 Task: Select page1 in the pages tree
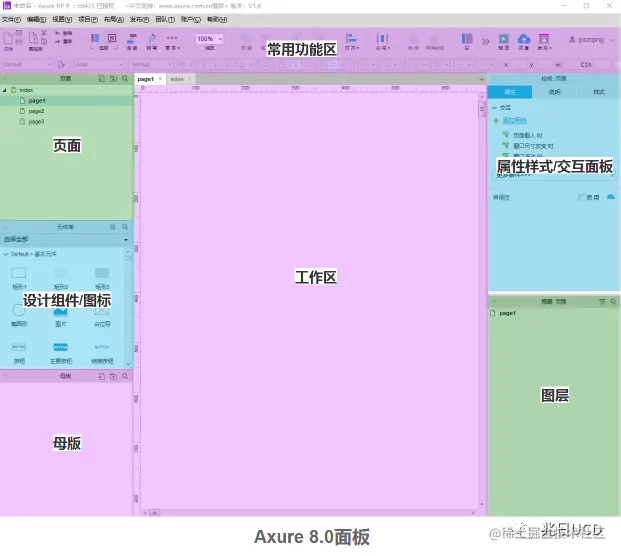point(37,101)
